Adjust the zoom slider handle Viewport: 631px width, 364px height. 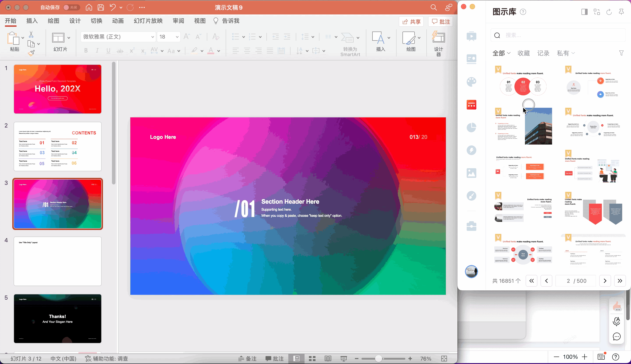click(x=378, y=359)
